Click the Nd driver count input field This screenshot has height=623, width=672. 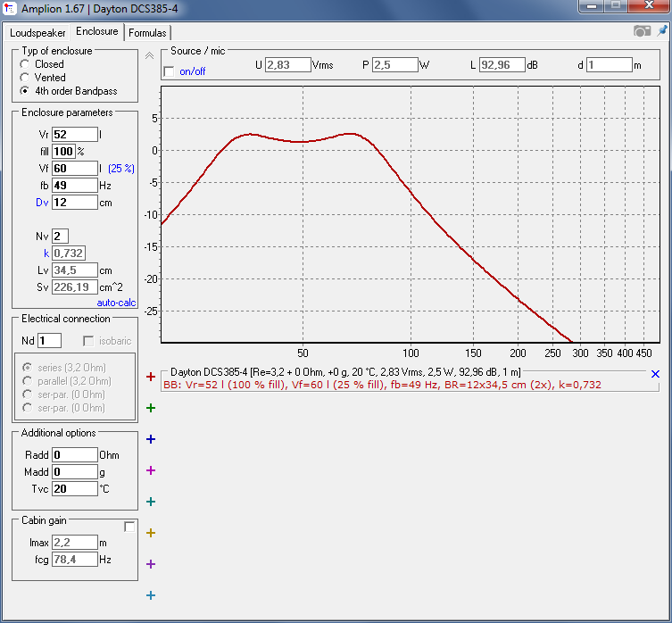coord(50,341)
